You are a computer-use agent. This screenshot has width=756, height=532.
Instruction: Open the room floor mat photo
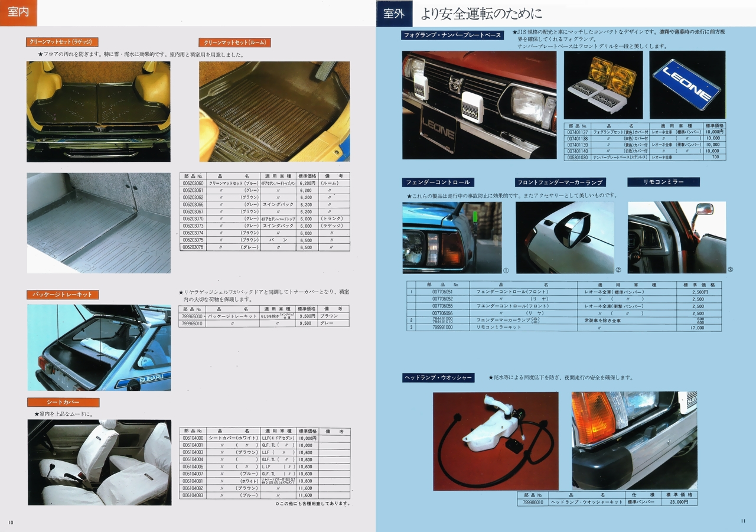[x=274, y=112]
